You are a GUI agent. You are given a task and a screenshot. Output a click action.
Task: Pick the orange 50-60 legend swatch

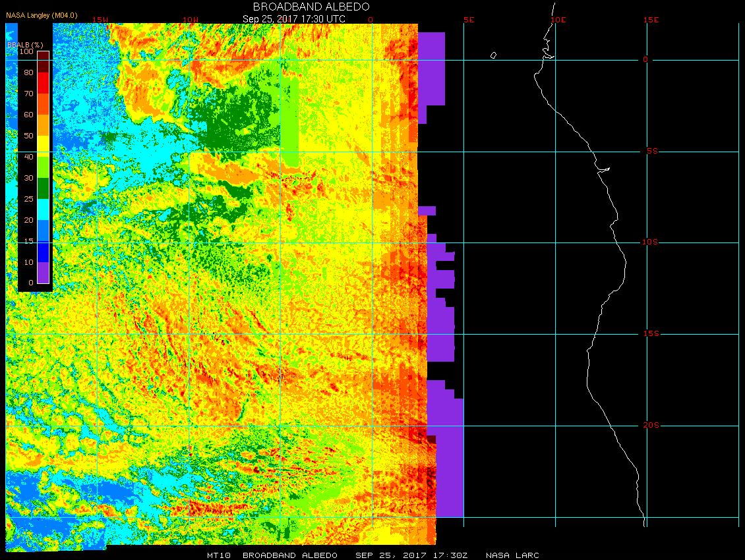(44, 125)
